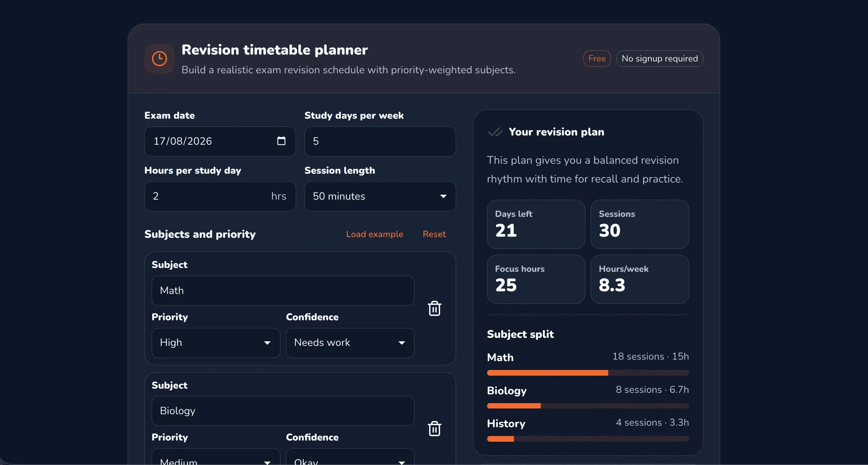Click the orange clock logo icon
868x465 pixels.
click(159, 59)
